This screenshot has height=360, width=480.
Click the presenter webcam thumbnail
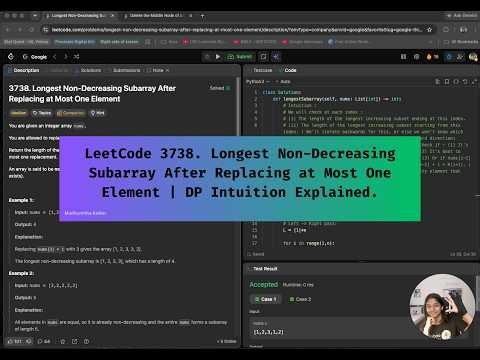[442, 307]
